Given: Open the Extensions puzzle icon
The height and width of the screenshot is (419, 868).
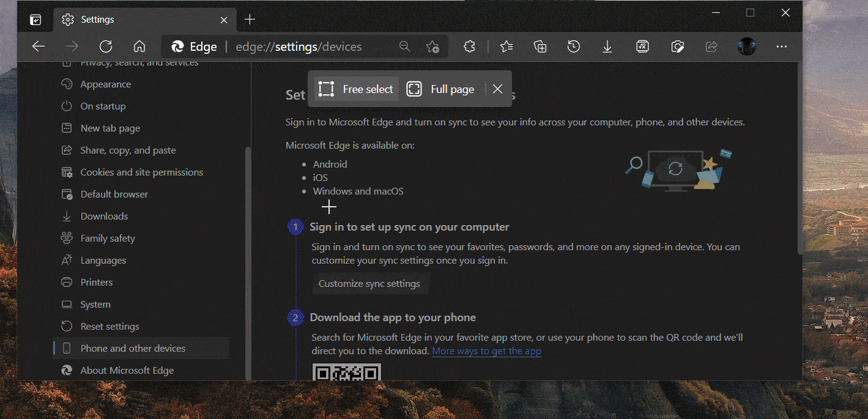Looking at the screenshot, I should click(x=470, y=46).
